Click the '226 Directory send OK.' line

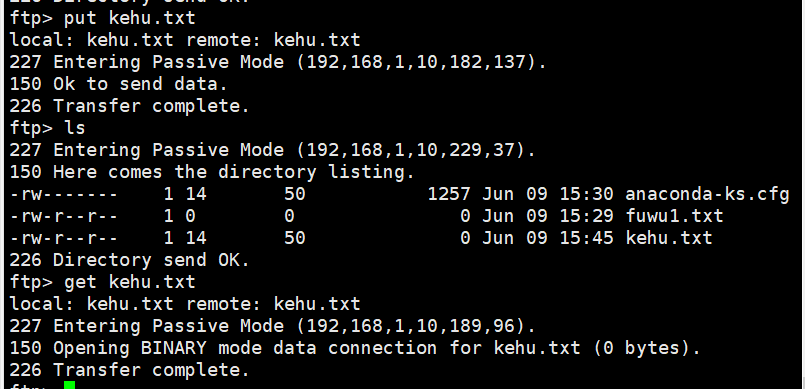(129, 260)
